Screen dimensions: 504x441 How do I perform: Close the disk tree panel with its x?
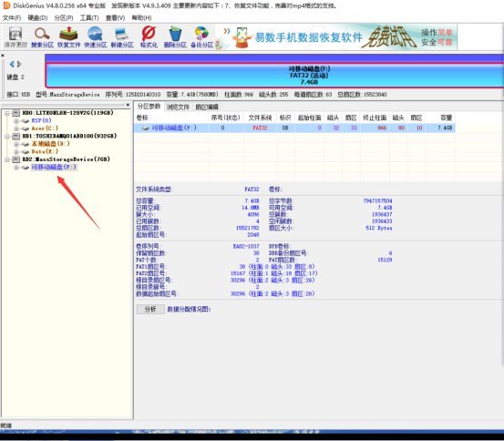coord(128,105)
